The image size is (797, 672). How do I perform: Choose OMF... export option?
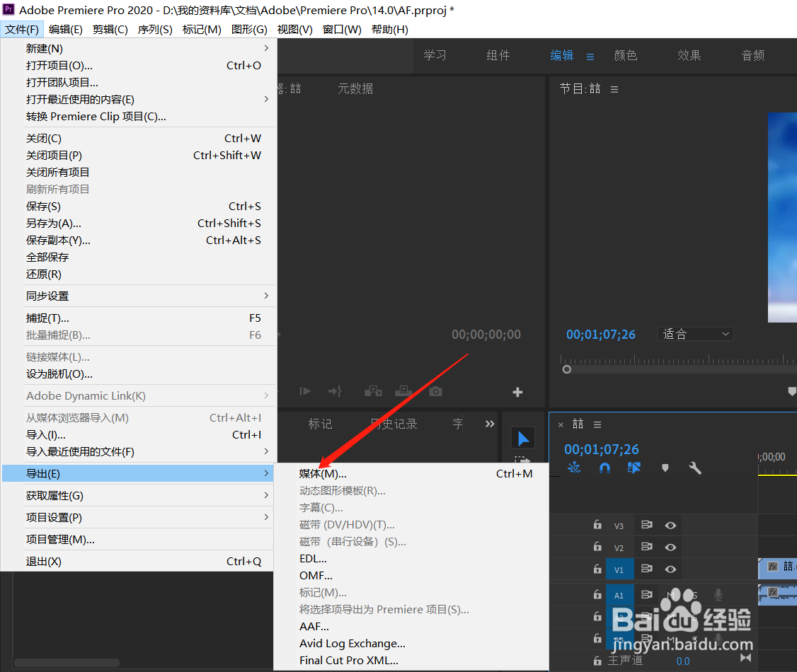point(411,576)
